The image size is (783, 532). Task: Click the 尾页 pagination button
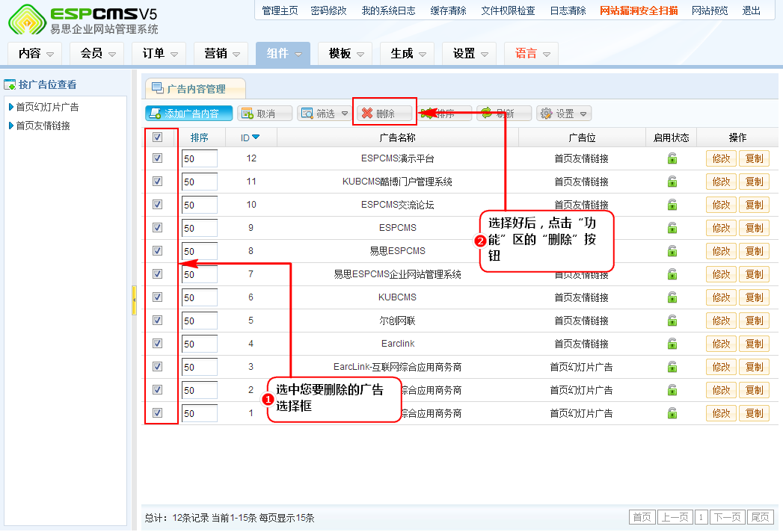[x=761, y=517]
